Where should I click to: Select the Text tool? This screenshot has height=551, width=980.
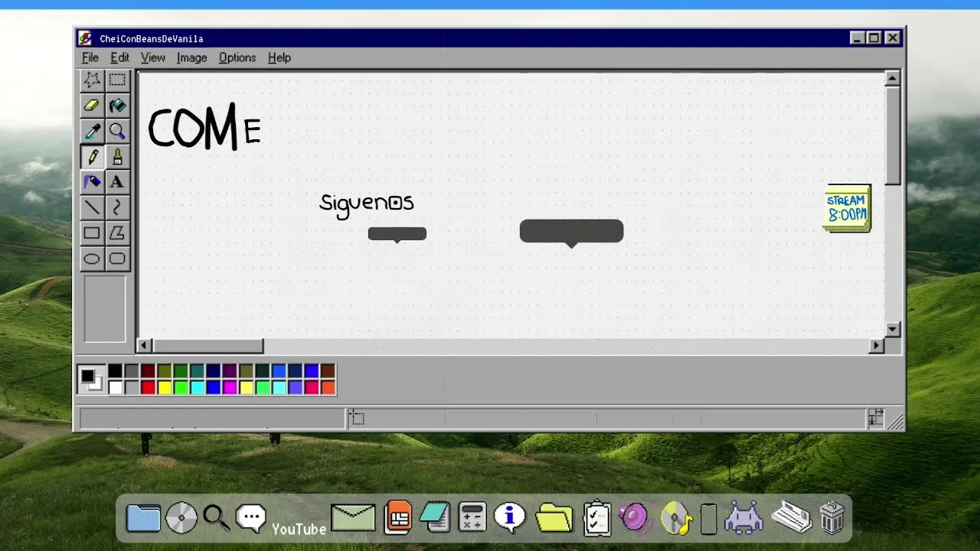coord(117,181)
